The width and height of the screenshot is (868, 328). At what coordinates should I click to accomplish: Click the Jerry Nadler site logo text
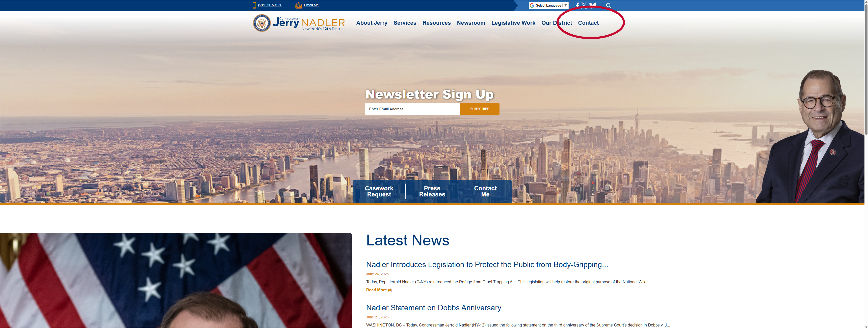pyautogui.click(x=309, y=23)
